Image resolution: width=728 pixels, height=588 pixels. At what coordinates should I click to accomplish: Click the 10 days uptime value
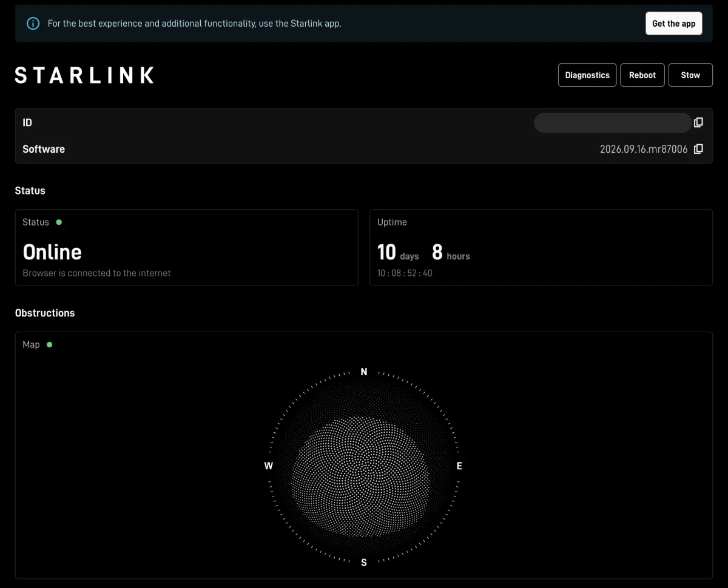[398, 252]
